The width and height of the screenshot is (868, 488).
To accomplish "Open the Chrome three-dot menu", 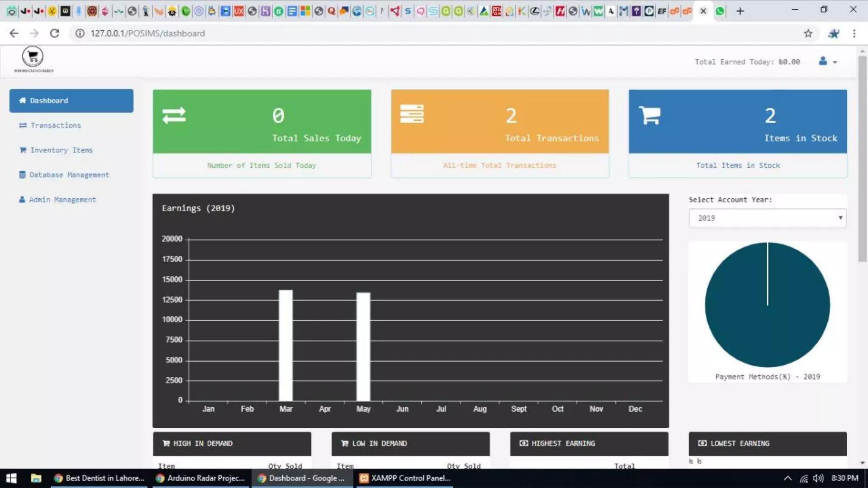I will click(854, 33).
